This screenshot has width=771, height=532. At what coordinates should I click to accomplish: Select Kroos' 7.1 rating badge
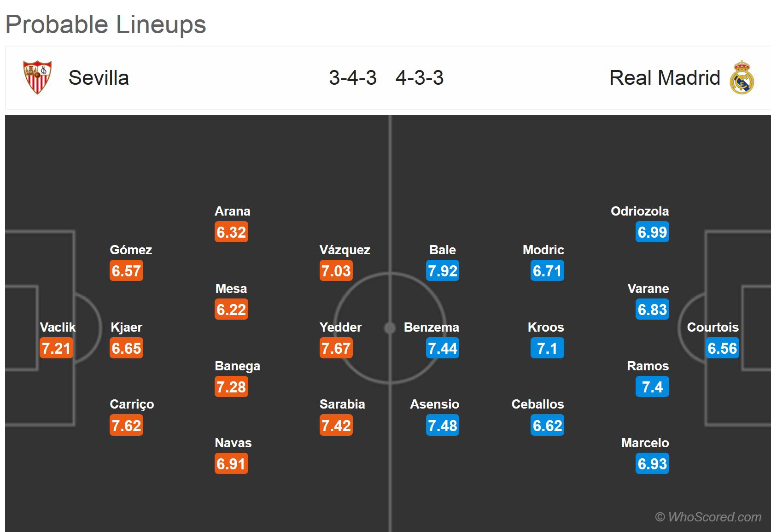point(547,348)
